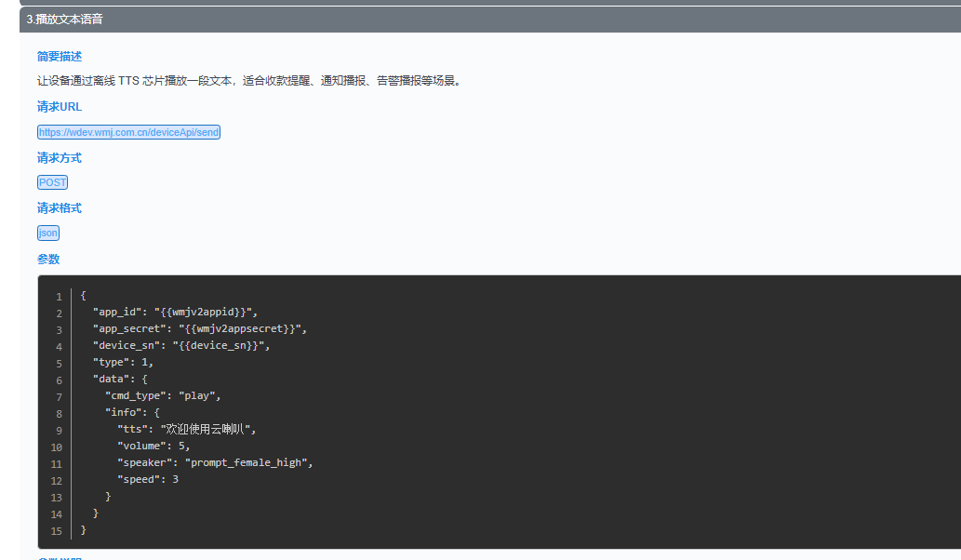Click the "info": { code line
The height and width of the screenshot is (560, 961).
pyautogui.click(x=132, y=412)
